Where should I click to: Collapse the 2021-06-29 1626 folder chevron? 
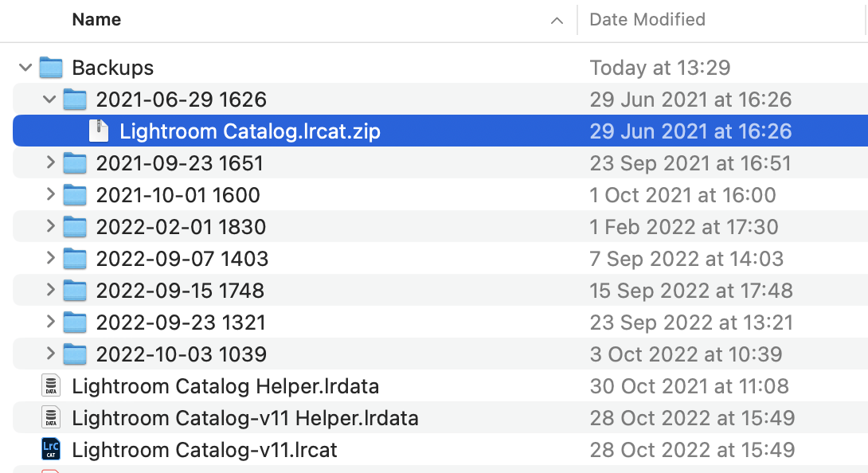tap(49, 100)
